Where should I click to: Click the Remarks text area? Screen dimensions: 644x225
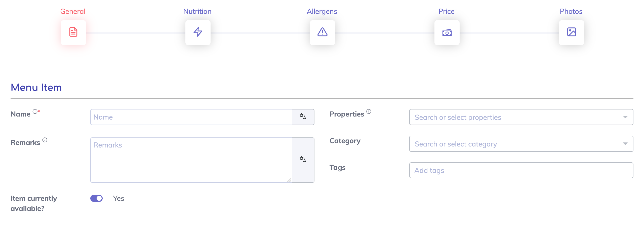[x=191, y=160]
